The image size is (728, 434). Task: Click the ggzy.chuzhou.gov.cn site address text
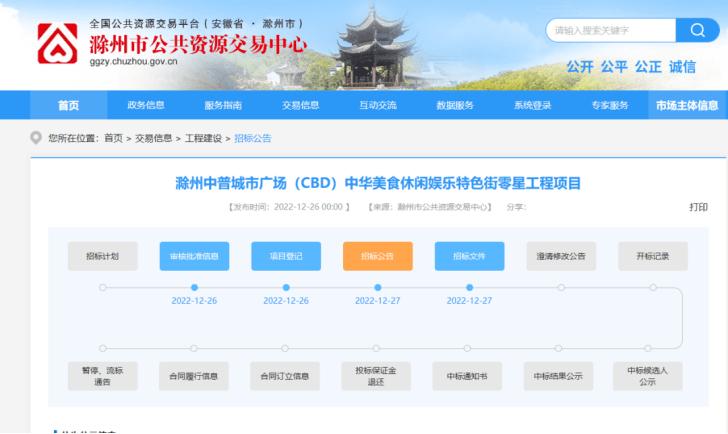click(x=133, y=61)
